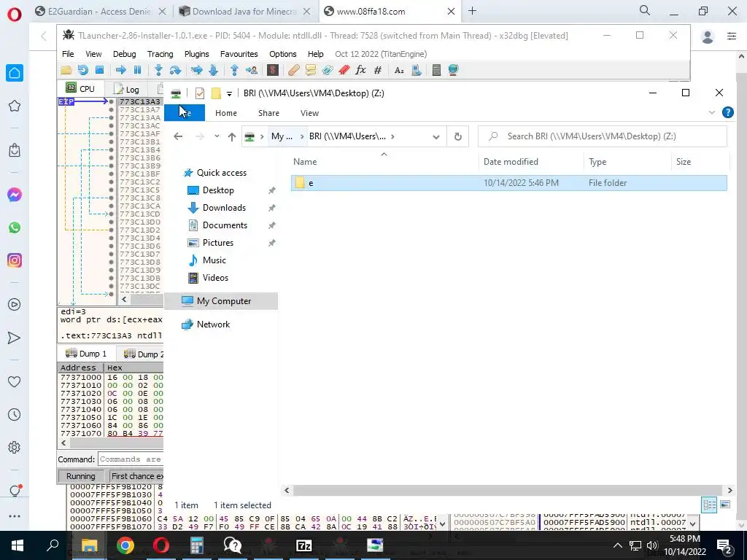Open the Share tab in Explorer
The width and height of the screenshot is (747, 560).
click(x=268, y=113)
